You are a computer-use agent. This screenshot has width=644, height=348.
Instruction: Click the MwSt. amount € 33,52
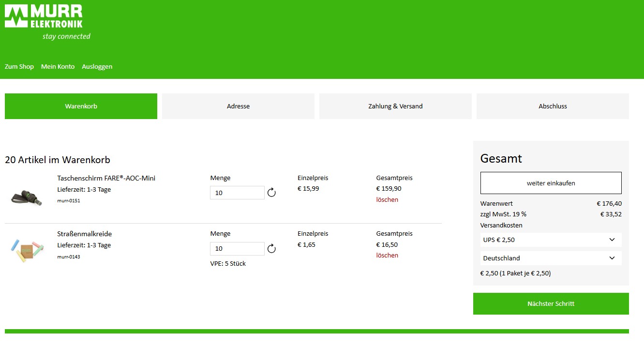click(x=611, y=214)
